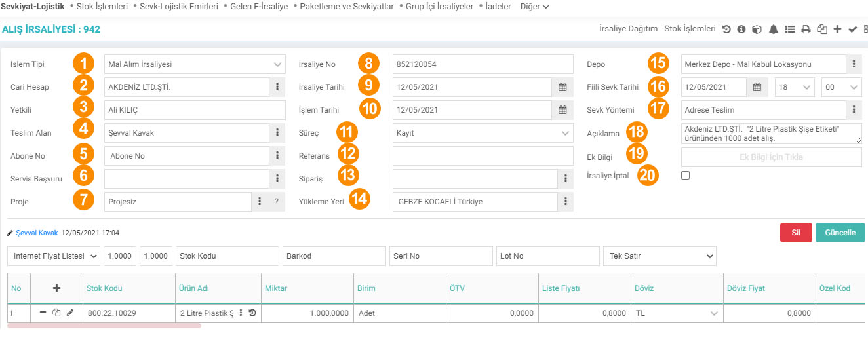Click the red Sil button
Viewport: 868px width, 342px height.
click(796, 233)
